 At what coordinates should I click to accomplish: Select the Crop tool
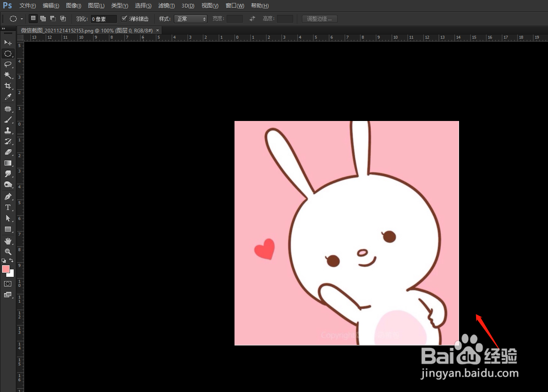point(8,86)
